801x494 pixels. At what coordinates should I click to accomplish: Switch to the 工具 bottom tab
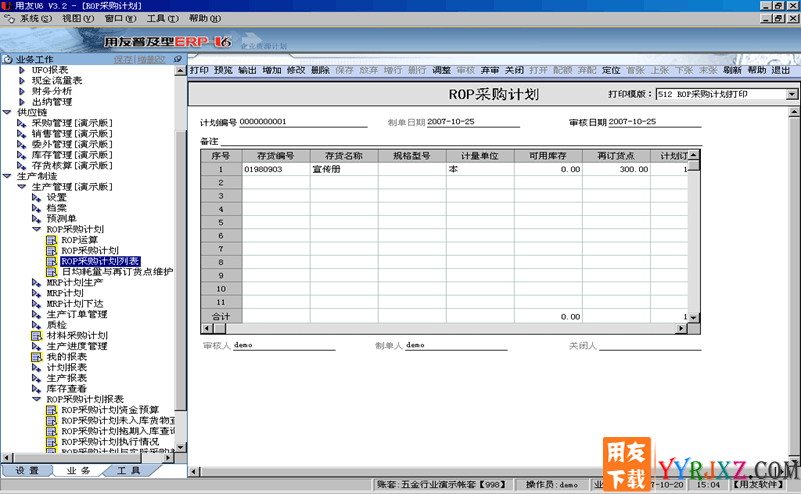click(128, 471)
